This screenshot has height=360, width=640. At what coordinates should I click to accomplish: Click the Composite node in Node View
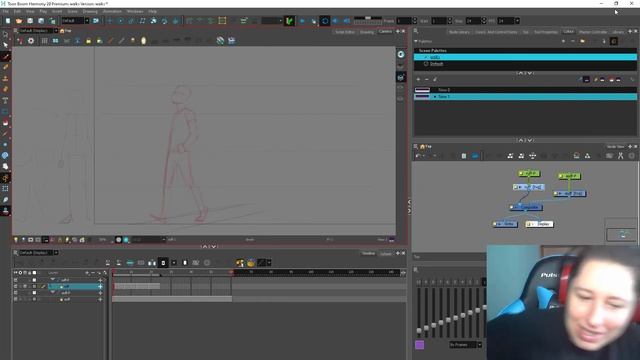[x=526, y=207]
